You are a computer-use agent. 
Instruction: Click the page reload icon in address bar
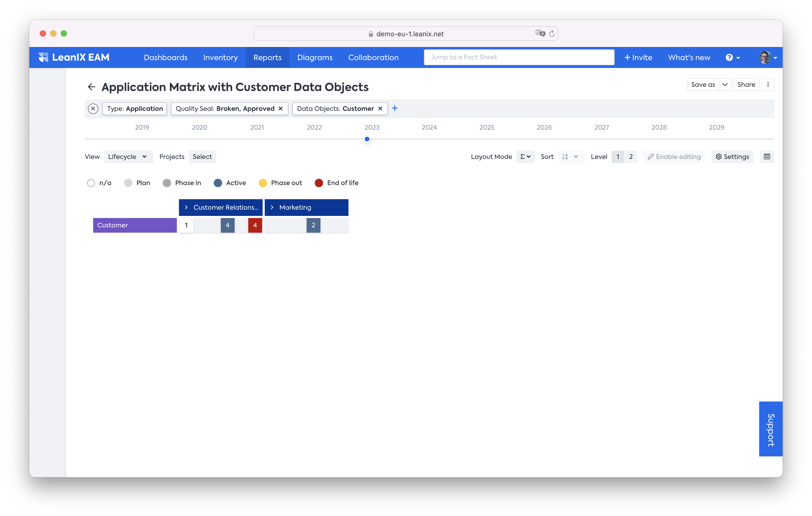(x=552, y=34)
